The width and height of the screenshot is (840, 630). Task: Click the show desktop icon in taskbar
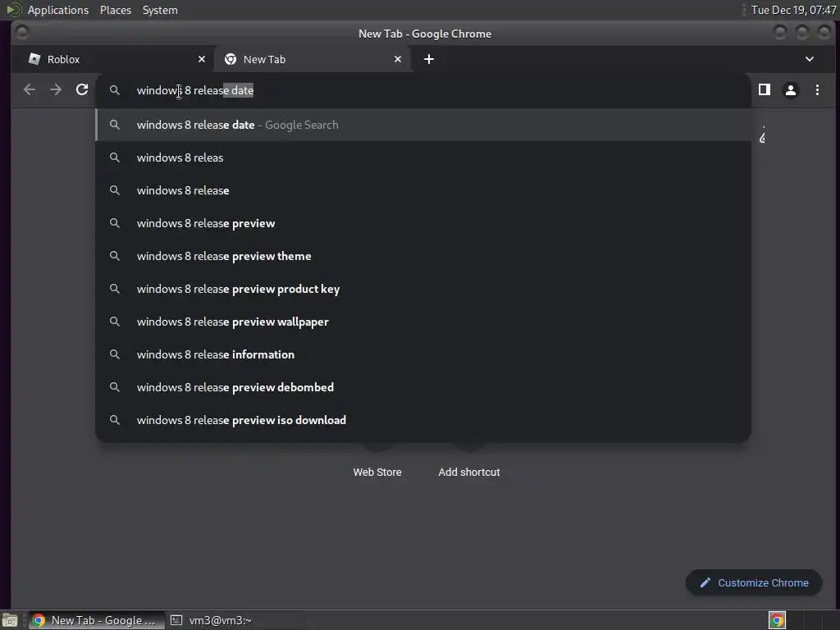[10, 620]
